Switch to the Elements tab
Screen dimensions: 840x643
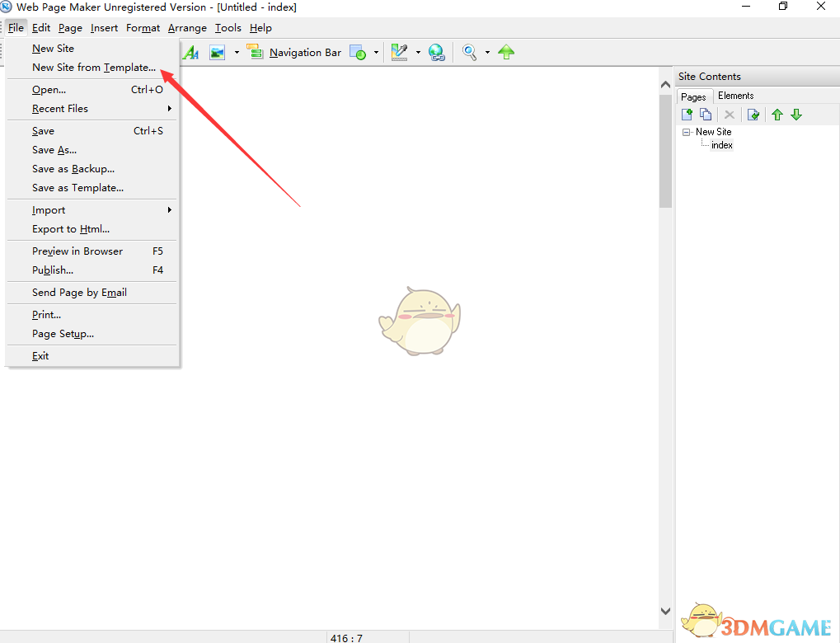click(735, 95)
